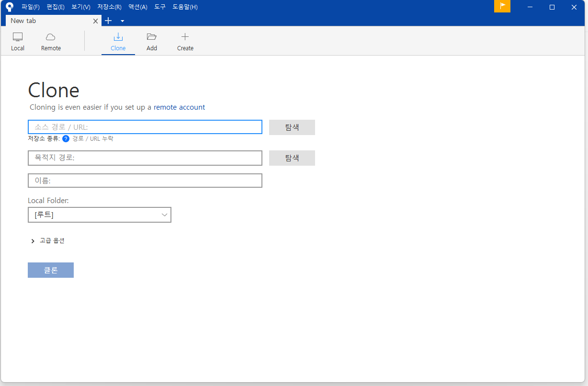The width and height of the screenshot is (588, 386).
Task: Focus the 이름 field
Action: point(145,181)
